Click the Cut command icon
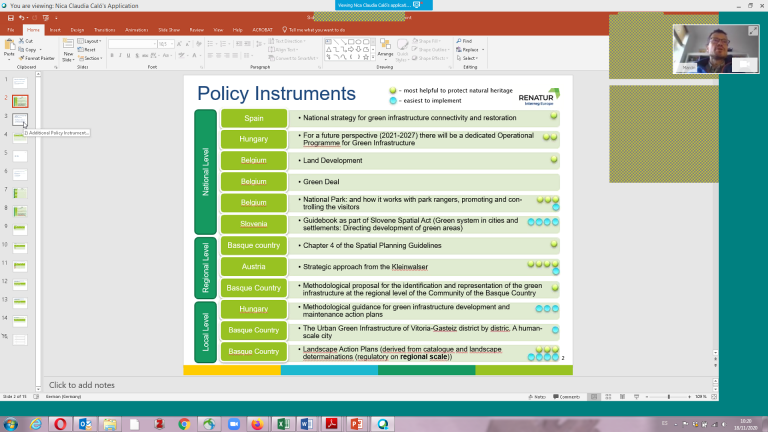Viewport: 768px width, 432px height. [30, 41]
